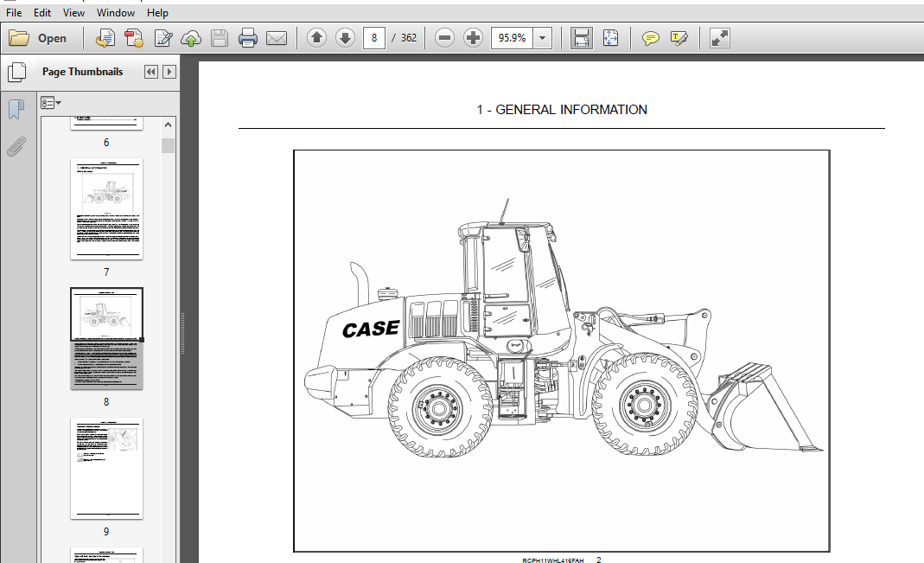Click the '1 - GENERAL INFORMATION' heading text
Image resolution: width=924 pixels, height=563 pixels.
(562, 110)
